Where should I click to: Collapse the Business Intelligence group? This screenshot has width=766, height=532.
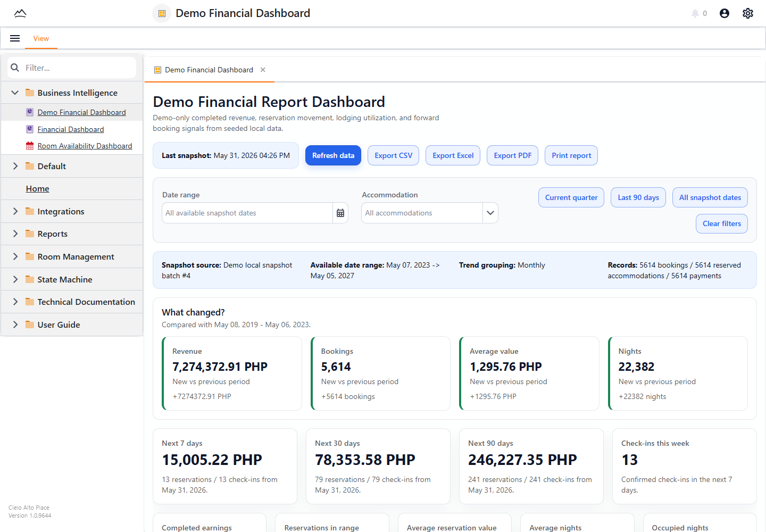(x=15, y=93)
